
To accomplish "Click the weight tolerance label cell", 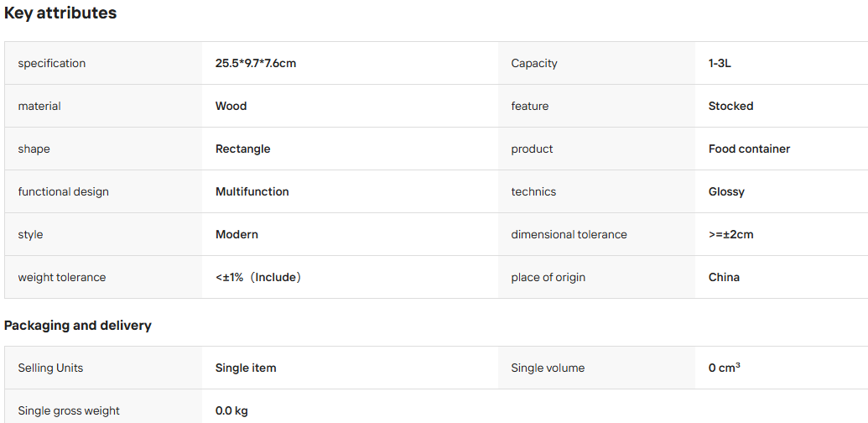I will pyautogui.click(x=103, y=277).
